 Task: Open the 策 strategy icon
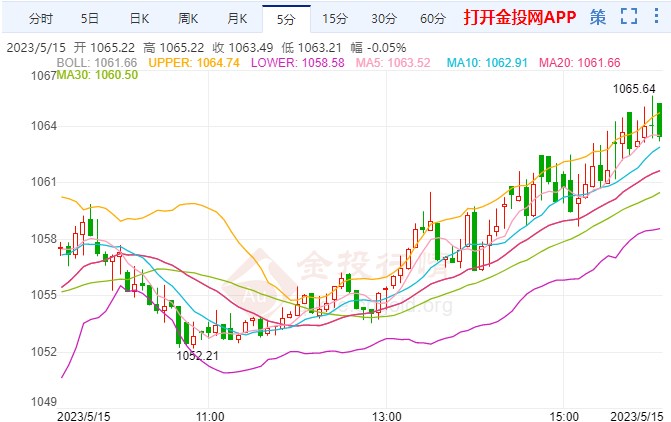pos(598,17)
